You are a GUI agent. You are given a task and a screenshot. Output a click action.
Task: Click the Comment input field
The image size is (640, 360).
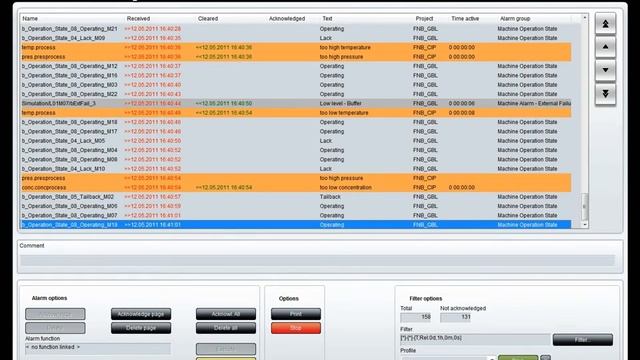click(x=317, y=260)
